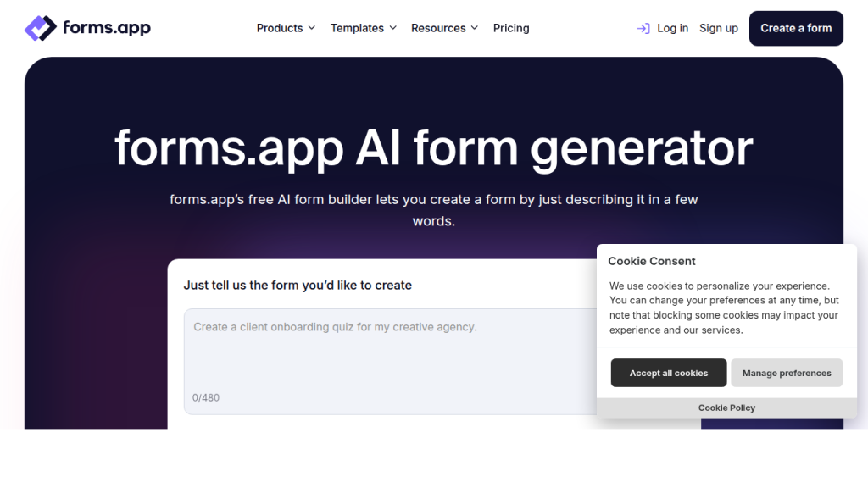Image resolution: width=868 pixels, height=488 pixels.
Task: Click the Log in link
Action: pos(672,27)
